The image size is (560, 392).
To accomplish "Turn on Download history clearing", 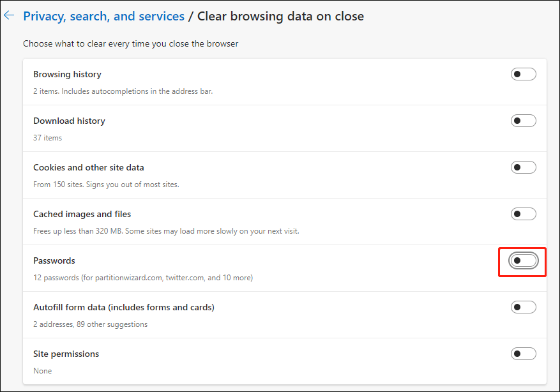I will pos(523,120).
